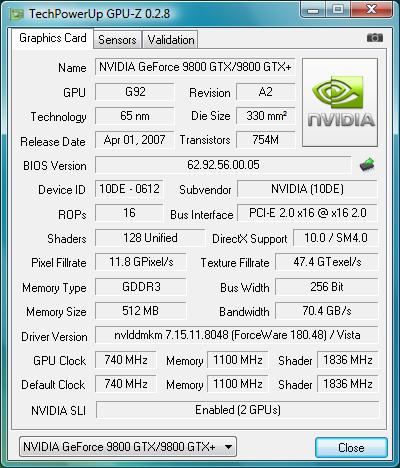Image resolution: width=400 pixels, height=468 pixels.
Task: Click the ROPs value 16
Action: 129,213
